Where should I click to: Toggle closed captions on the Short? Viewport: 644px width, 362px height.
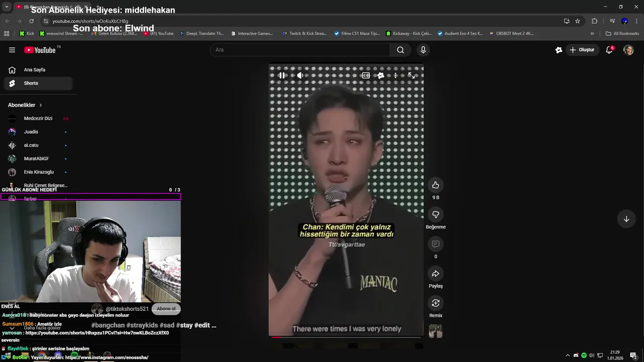click(366, 75)
